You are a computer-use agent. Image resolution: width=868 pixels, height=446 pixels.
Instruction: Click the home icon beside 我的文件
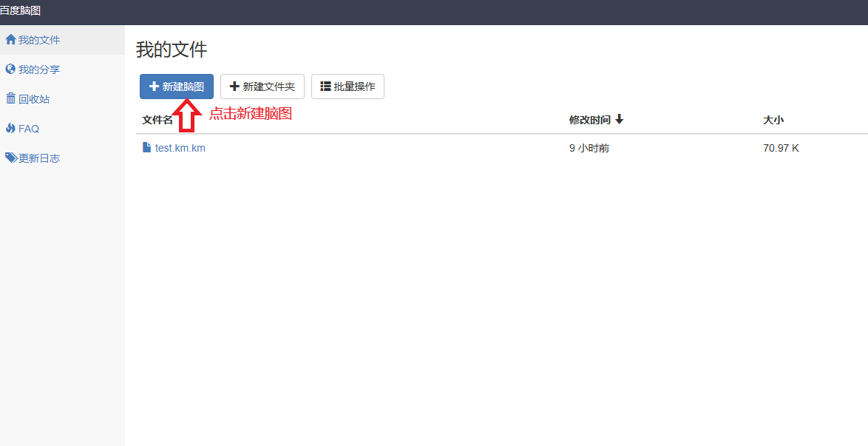click(x=10, y=39)
